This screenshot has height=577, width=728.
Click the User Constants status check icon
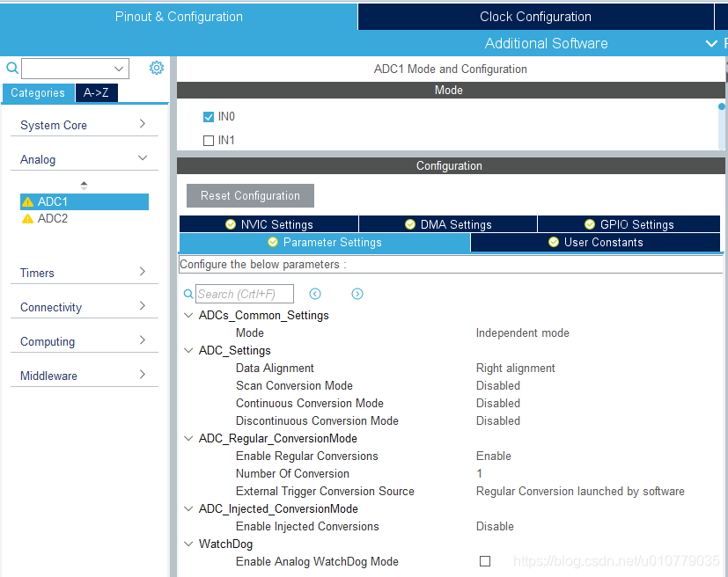tap(554, 242)
